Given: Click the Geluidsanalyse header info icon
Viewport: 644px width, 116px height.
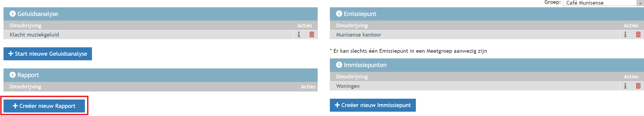Looking at the screenshot, I should point(12,14).
